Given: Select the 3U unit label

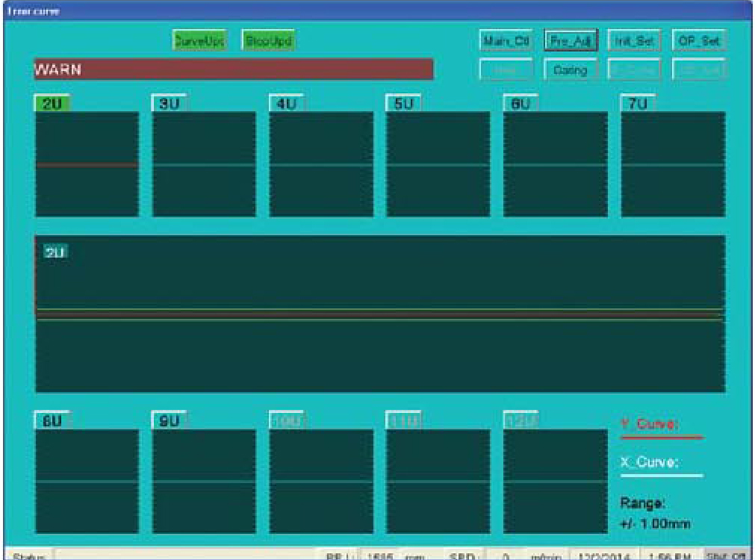Looking at the screenshot, I should 170,105.
